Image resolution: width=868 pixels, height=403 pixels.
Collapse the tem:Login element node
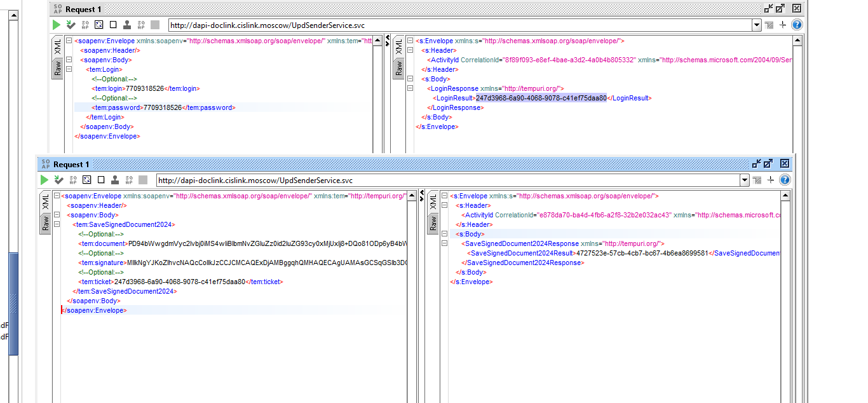pos(69,69)
